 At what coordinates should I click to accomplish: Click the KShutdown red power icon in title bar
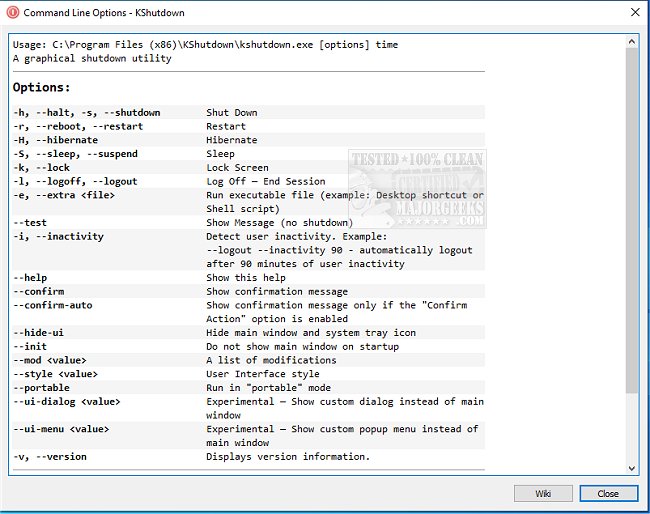point(13,12)
